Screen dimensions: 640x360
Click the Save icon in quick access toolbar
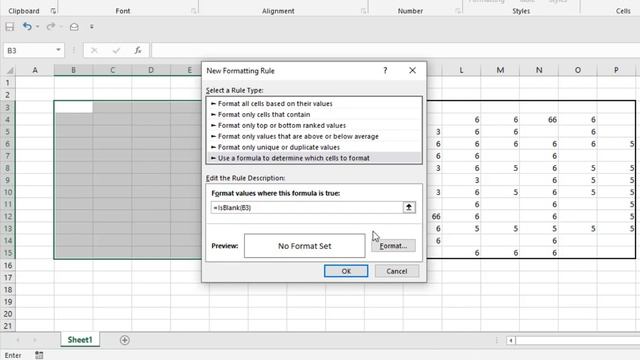tap(10, 27)
